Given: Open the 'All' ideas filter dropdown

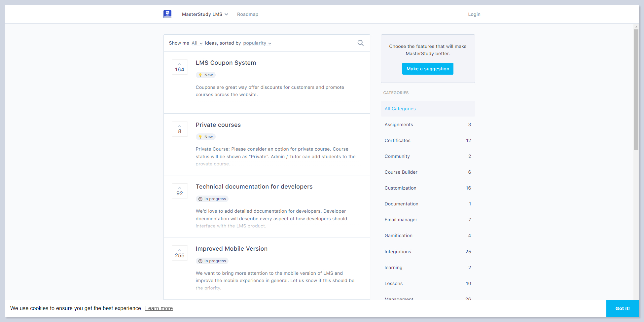Looking at the screenshot, I should 197,43.
